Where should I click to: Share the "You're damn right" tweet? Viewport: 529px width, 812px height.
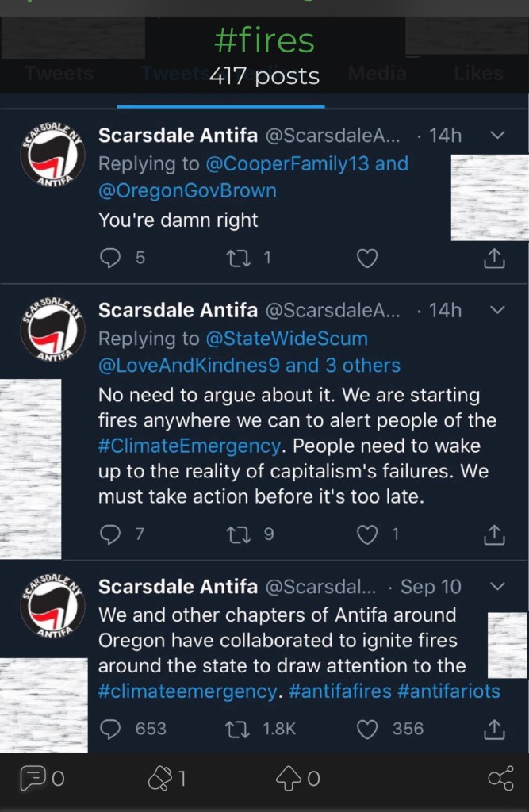point(494,258)
